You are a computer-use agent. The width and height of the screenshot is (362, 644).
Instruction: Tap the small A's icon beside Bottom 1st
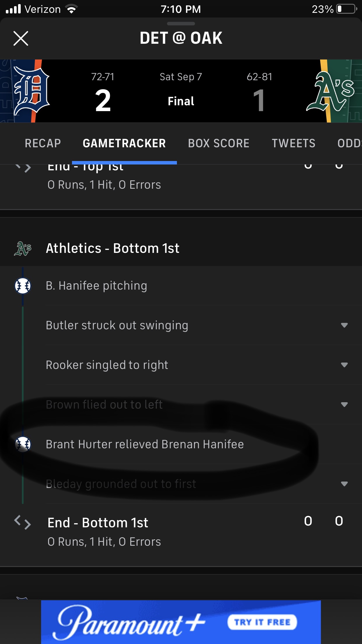click(x=23, y=249)
